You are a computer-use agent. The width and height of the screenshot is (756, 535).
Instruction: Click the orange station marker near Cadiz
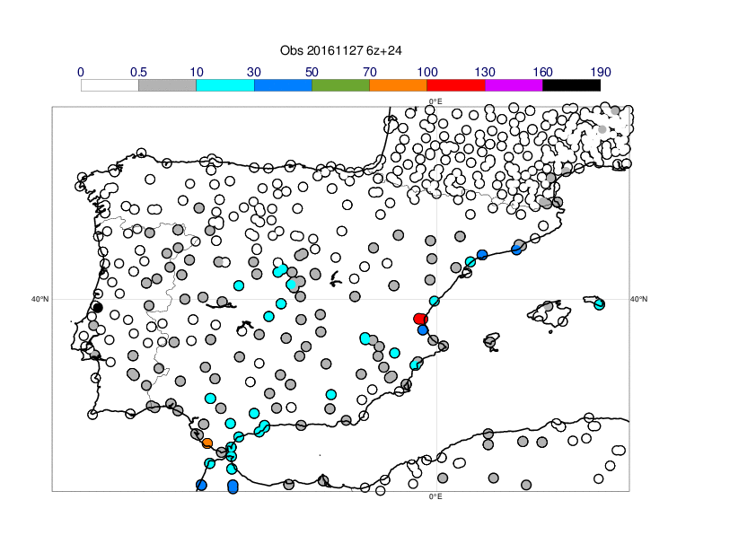click(x=207, y=443)
